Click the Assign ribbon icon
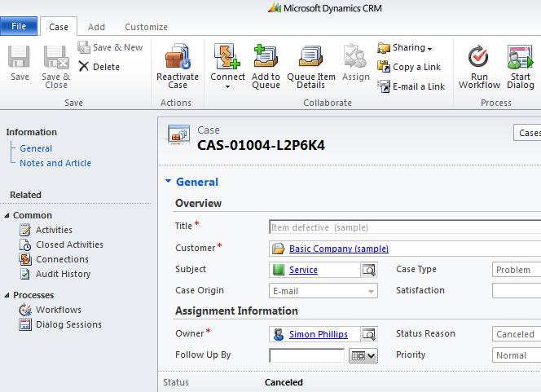The image size is (541, 392). click(354, 56)
